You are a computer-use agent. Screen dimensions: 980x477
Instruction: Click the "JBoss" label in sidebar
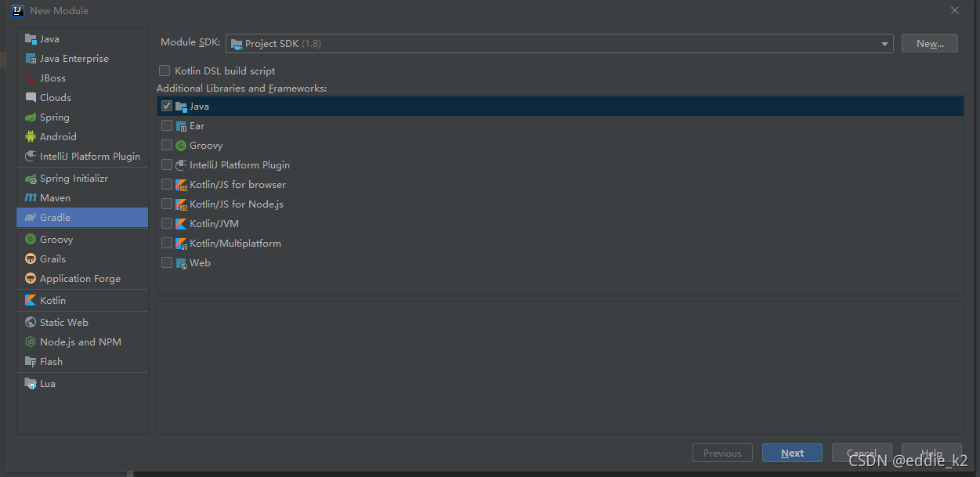[53, 78]
